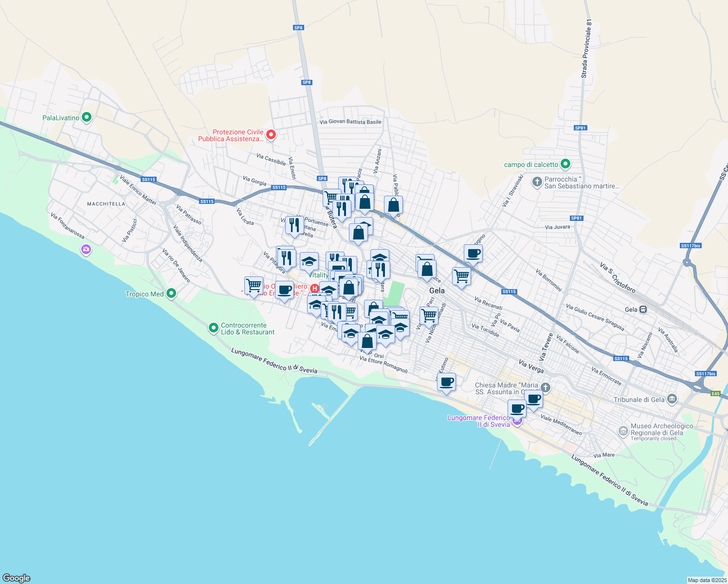Viewport: 728px width, 584px height.
Task: Click the Parrocchia San Sebastiano martire church icon
Action: (x=537, y=183)
